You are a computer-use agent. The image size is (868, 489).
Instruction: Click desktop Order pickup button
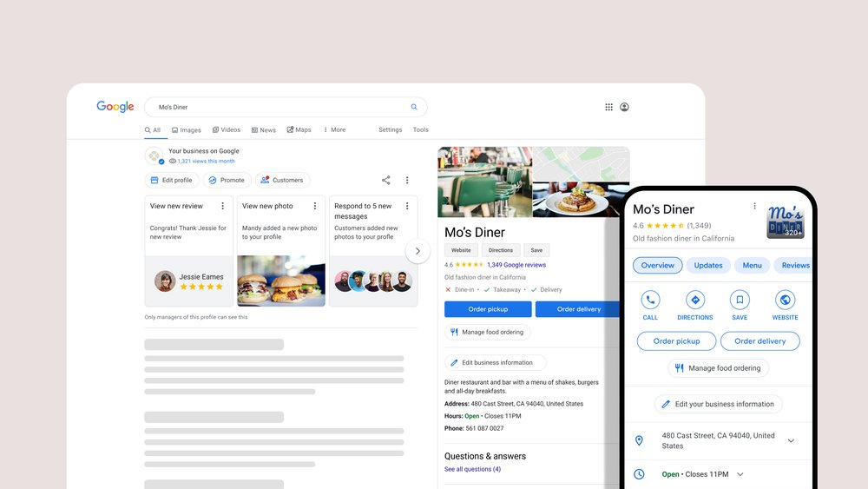click(x=488, y=309)
